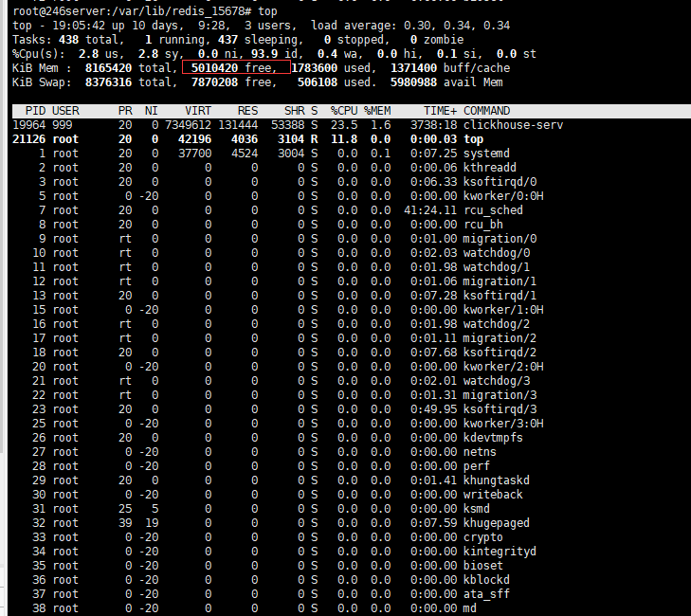Click the '1783600 used' memory value
This screenshot has height=616, width=691.
click(x=334, y=68)
